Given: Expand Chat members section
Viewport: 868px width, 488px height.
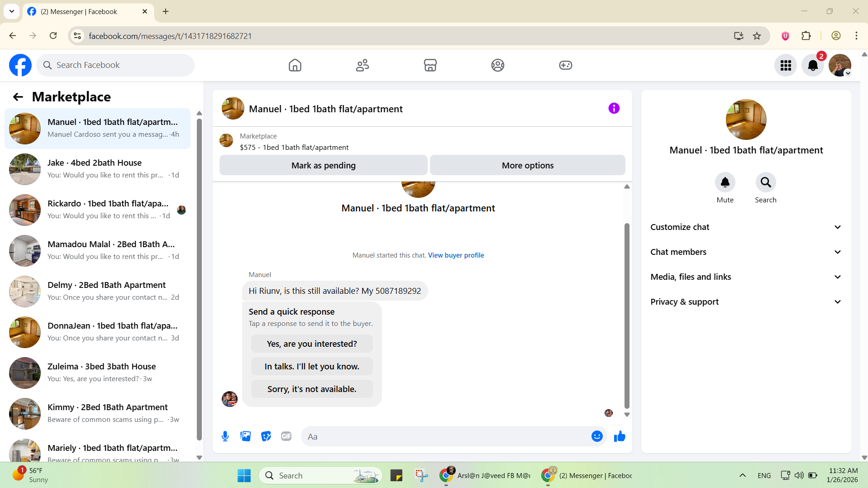Looking at the screenshot, I should pos(746,252).
